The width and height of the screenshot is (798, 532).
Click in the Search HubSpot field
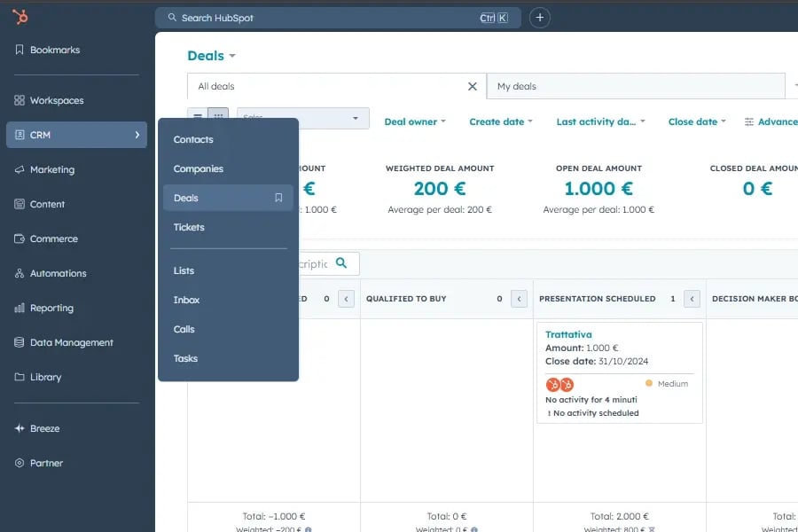pyautogui.click(x=338, y=18)
